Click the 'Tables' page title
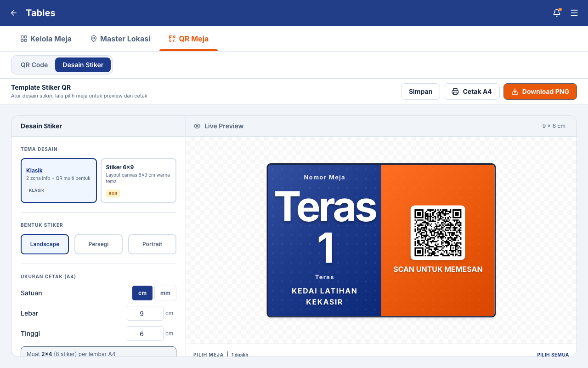Screen dimensions: 588x368 click(x=40, y=13)
